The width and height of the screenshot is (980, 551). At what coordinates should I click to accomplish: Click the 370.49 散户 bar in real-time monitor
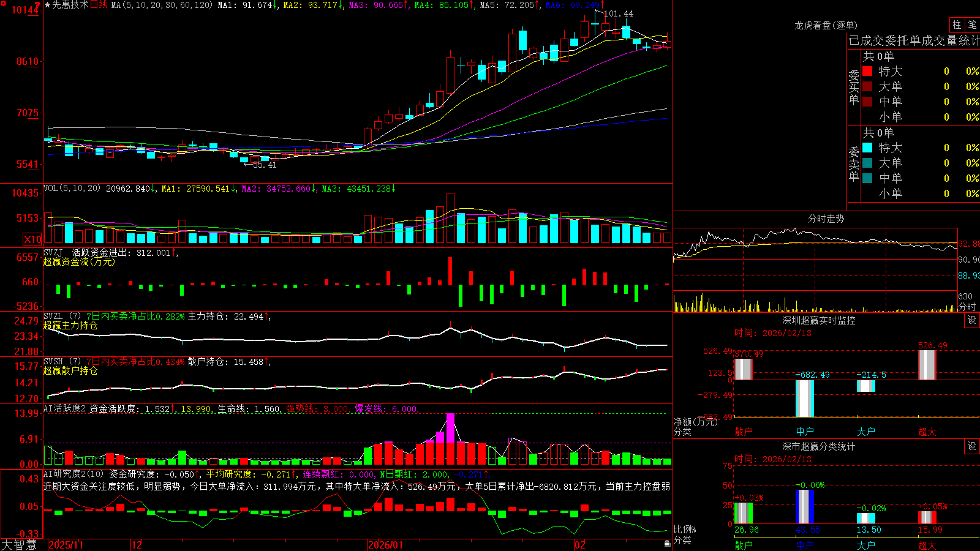point(744,369)
